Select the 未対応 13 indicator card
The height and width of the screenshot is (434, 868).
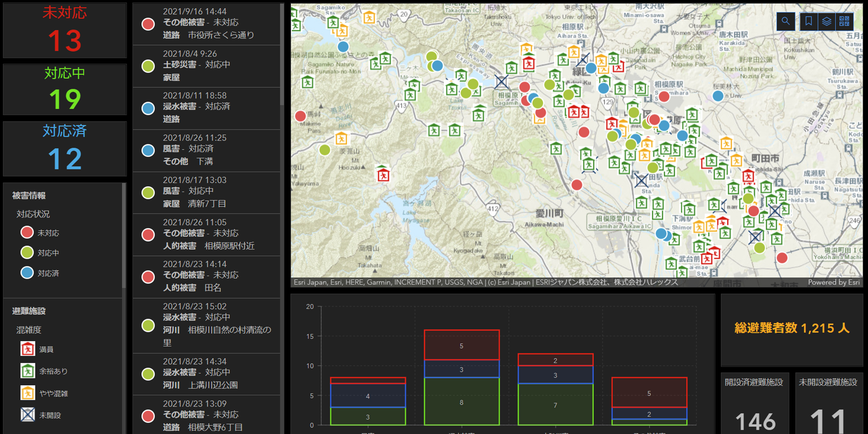[x=65, y=30]
